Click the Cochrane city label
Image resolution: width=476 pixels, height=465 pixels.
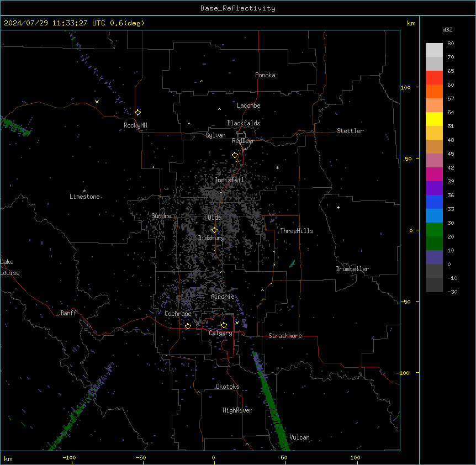coord(178,314)
